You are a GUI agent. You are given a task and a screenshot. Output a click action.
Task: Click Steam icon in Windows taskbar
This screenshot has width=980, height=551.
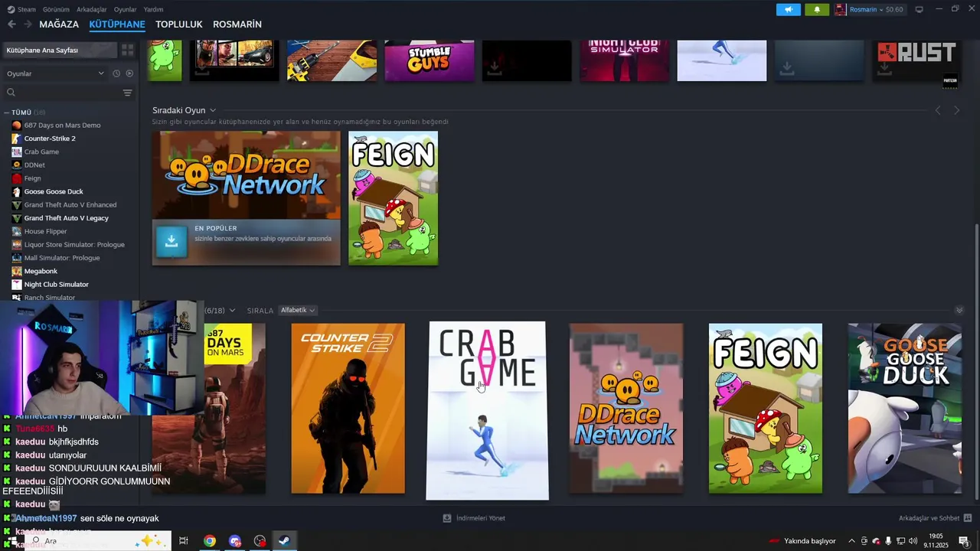(283, 541)
